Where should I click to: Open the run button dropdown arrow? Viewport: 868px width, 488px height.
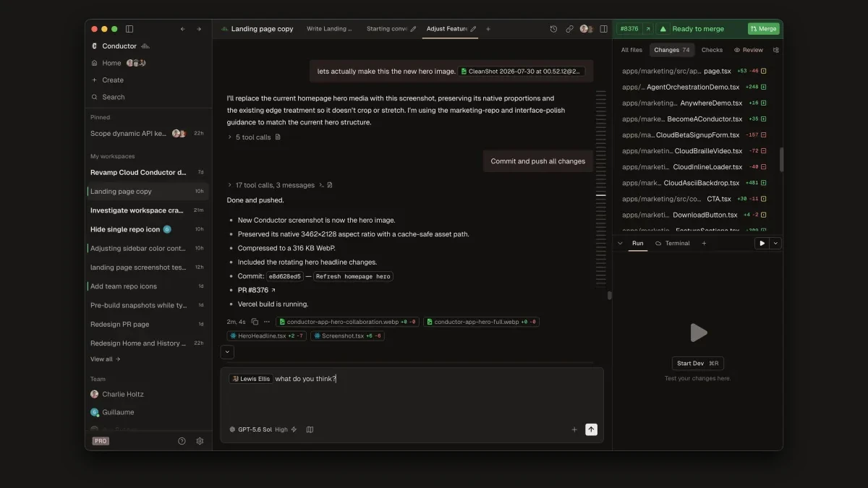pos(775,244)
